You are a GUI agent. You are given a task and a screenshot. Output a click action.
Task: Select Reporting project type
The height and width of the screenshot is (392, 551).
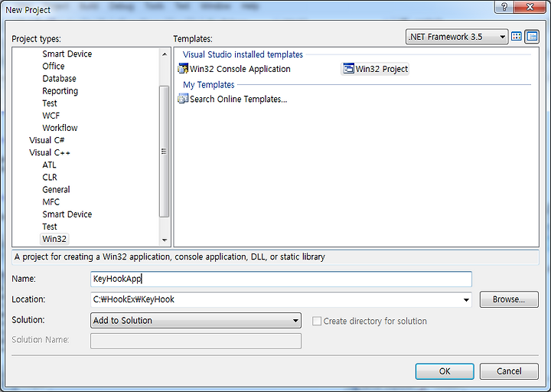[60, 90]
